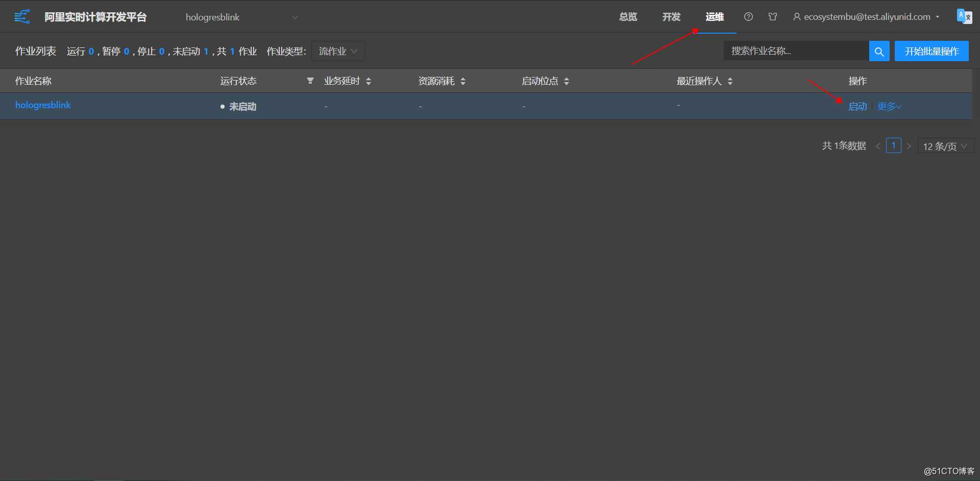Click the 开始批量操作 button

[932, 51]
